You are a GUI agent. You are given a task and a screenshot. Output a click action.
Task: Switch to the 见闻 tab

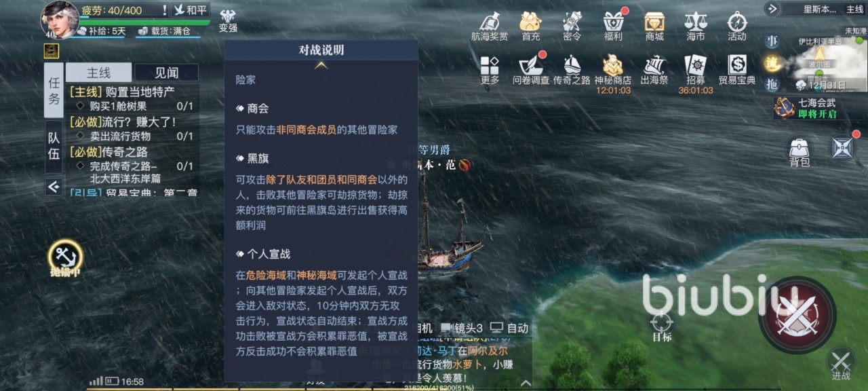(166, 73)
